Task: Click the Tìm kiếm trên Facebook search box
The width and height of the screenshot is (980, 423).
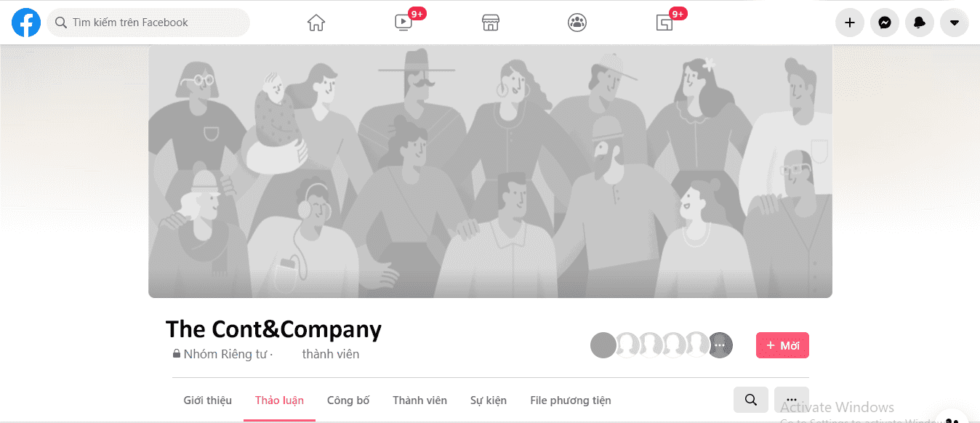Action: click(148, 23)
